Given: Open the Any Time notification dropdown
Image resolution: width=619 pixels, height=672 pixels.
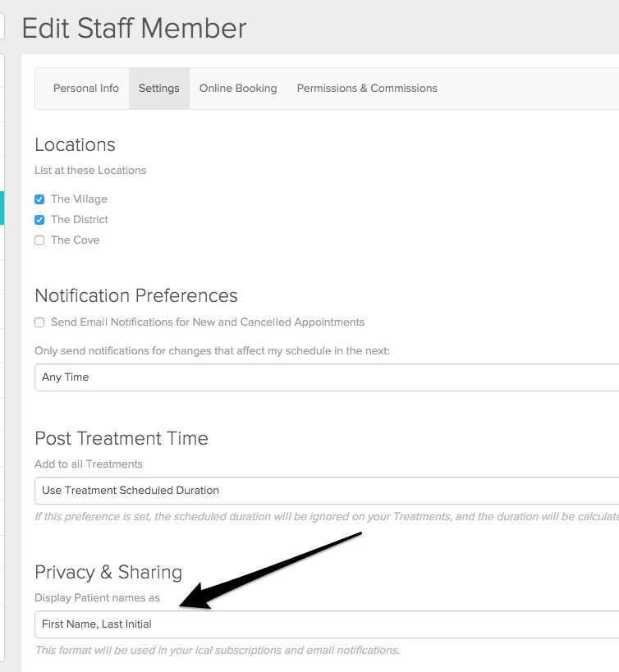Looking at the screenshot, I should click(327, 377).
